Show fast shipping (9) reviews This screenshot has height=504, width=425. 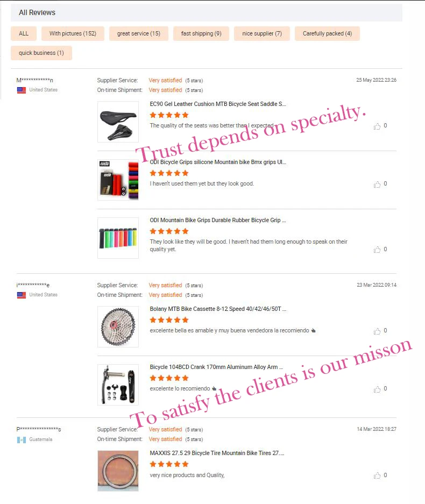201,33
